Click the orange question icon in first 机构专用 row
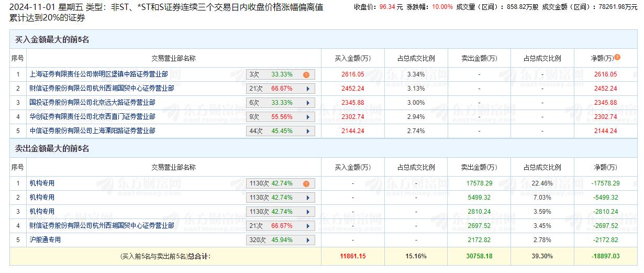This screenshot has width=644, height=273. 306,184
